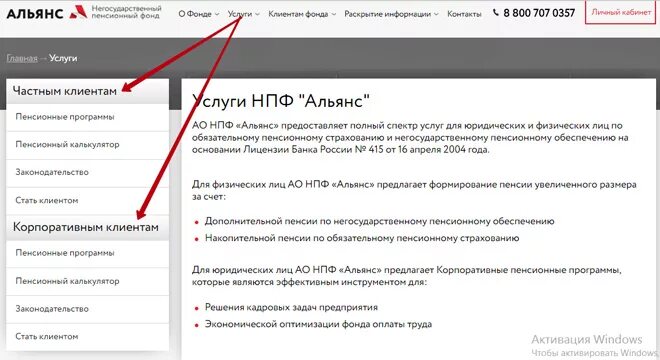Click the bullet text Экономической оптимизации фонда оплаты труда
This screenshot has height=360, width=660.
tap(318, 324)
